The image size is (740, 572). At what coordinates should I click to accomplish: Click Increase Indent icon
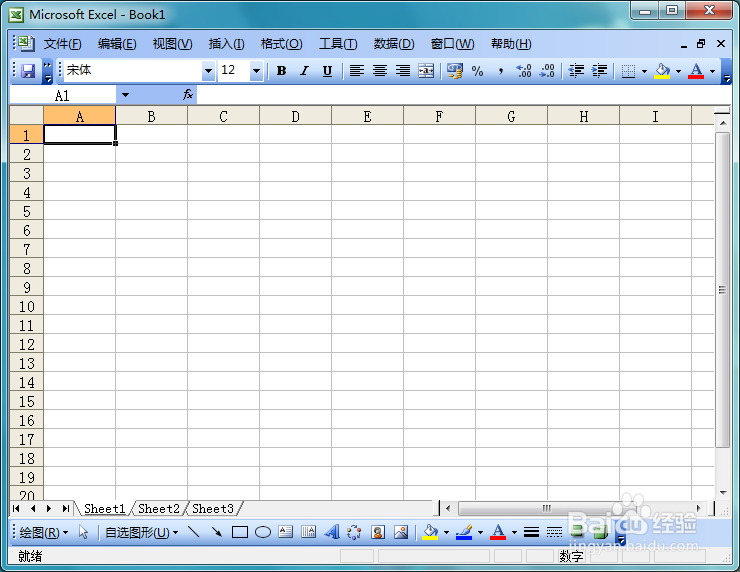[x=599, y=71]
